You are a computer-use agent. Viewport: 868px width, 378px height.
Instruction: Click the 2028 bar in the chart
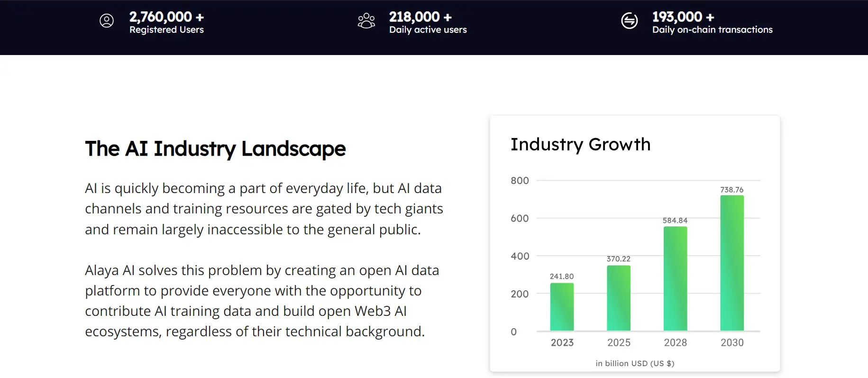click(675, 278)
